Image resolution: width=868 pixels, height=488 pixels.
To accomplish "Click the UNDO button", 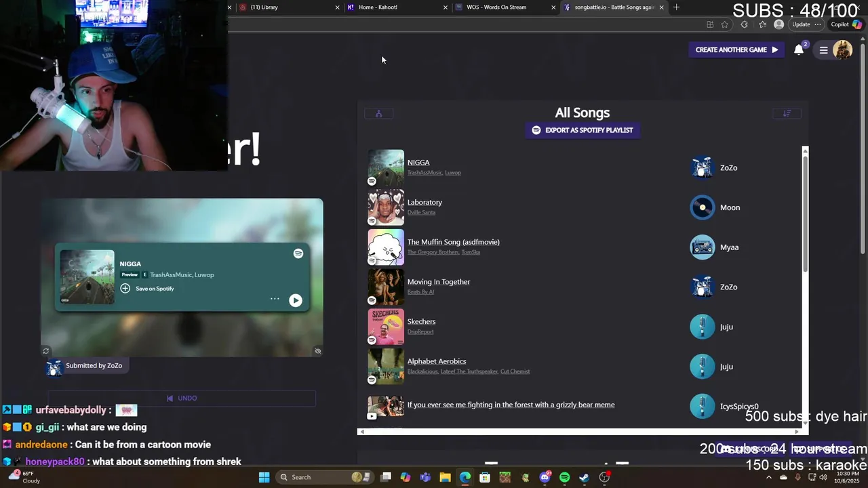I will (x=182, y=399).
